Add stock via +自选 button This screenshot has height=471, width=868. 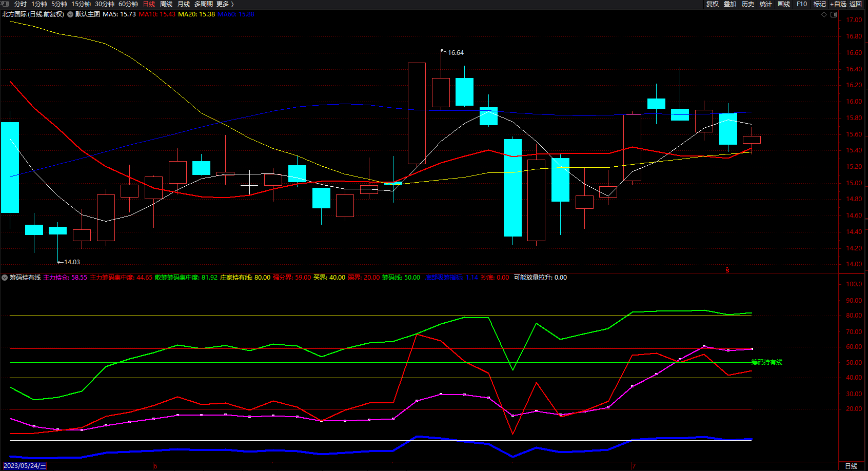coord(838,4)
